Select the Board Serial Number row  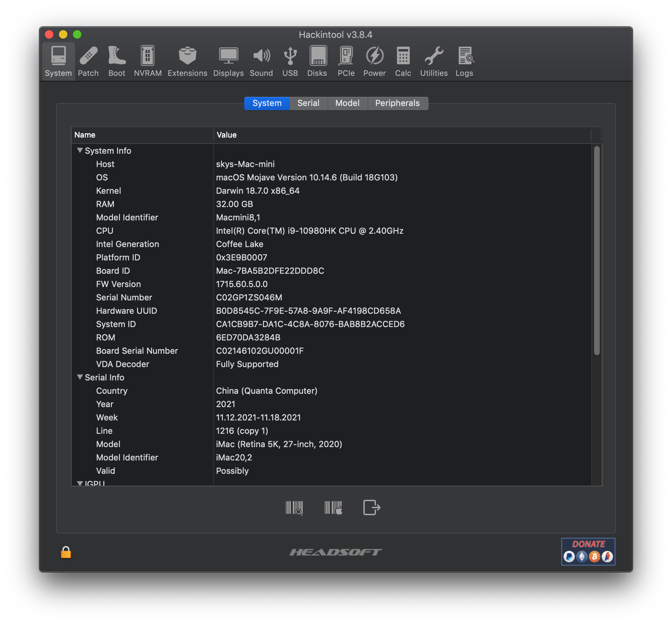(331, 351)
